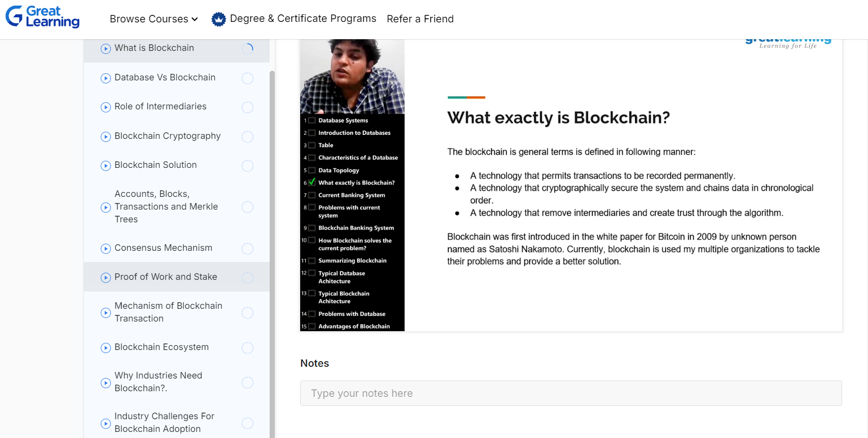Click play icon beside Blockchain Solution
The width and height of the screenshot is (868, 438).
click(x=106, y=166)
